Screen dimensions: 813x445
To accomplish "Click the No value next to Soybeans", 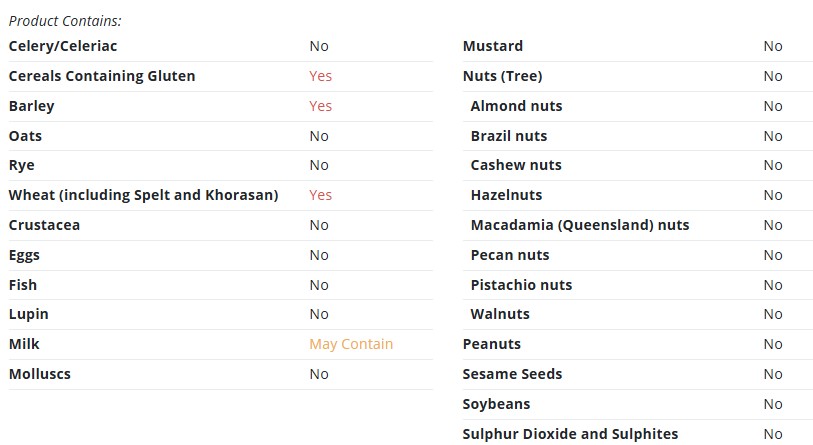I will point(773,404).
